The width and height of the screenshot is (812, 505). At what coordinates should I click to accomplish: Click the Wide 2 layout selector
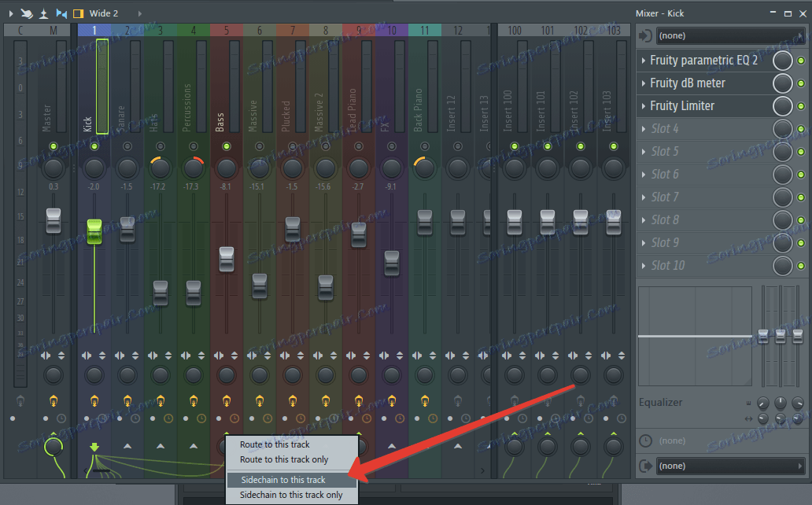(102, 13)
